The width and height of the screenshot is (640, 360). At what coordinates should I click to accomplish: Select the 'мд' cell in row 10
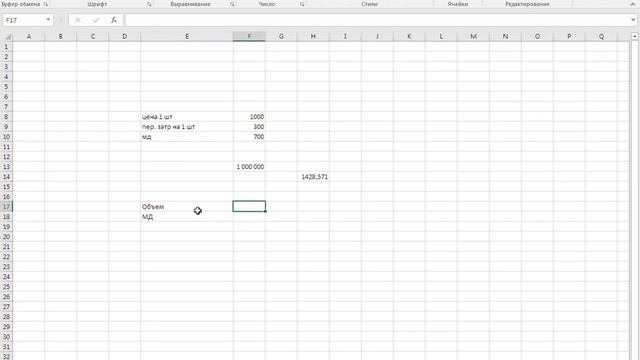[187, 137]
